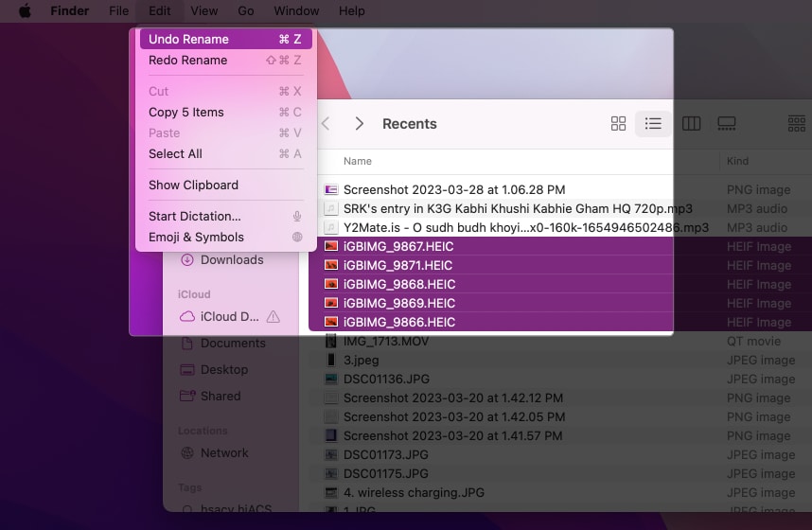Choose Undo Rename from Edit menu
Screen dimensions: 812x530
tap(226, 40)
